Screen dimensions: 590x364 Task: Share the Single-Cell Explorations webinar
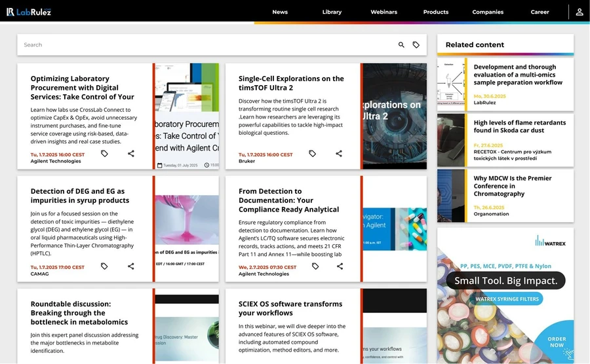339,153
